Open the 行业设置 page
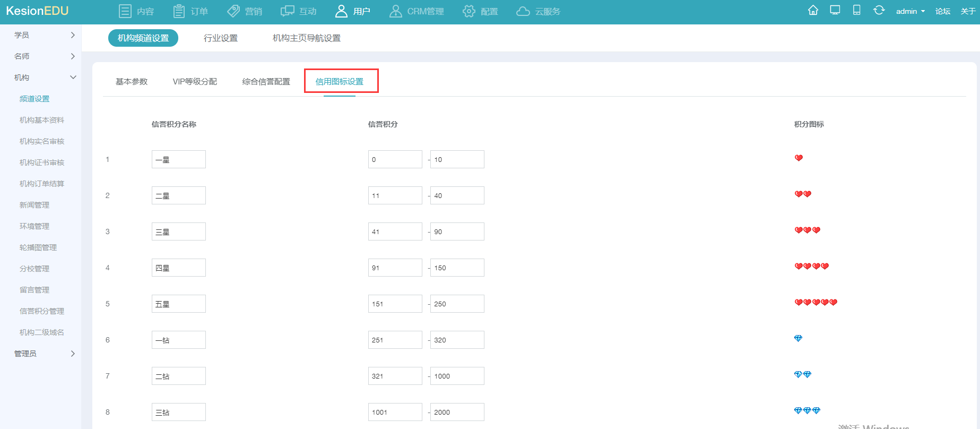Image resolution: width=980 pixels, height=429 pixels. click(x=221, y=38)
